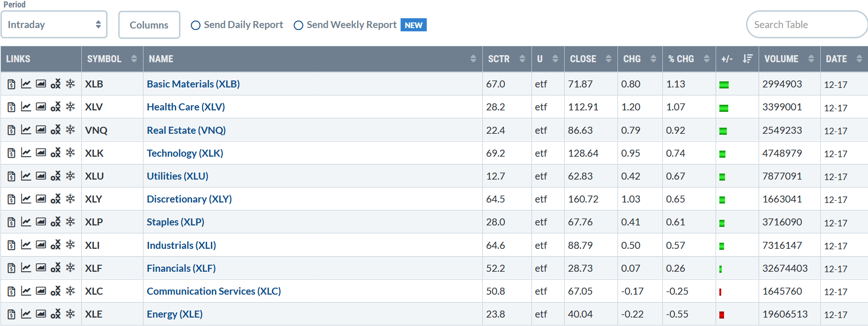Open the point & figure icon for XLP
Screen dimensions: 868x326
(56, 222)
